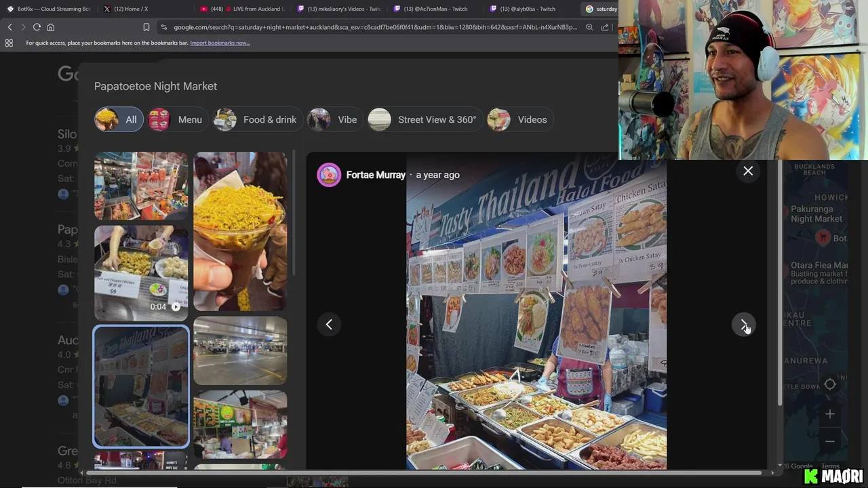Open yellow noodle cup thumbnail
Image resolution: width=868 pixels, height=488 pixels.
coord(240,231)
